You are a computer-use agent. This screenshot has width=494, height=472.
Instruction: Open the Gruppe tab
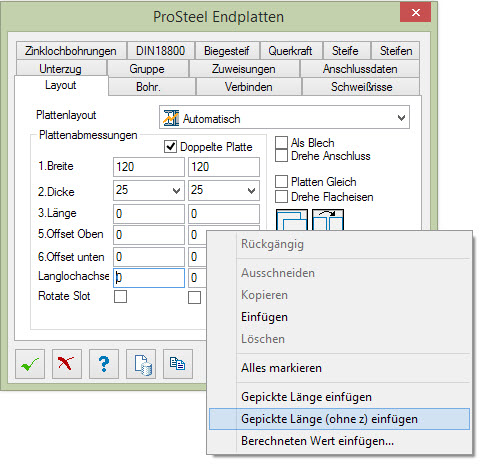147,69
